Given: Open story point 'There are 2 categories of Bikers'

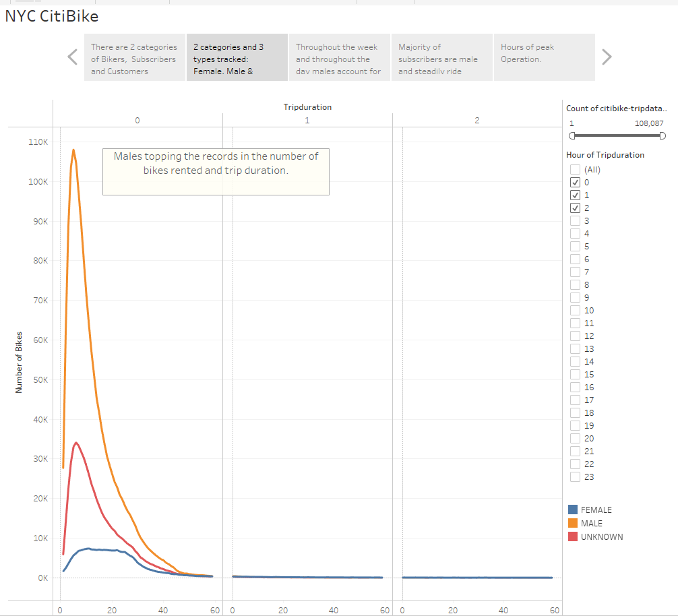Looking at the screenshot, I should pos(135,57).
